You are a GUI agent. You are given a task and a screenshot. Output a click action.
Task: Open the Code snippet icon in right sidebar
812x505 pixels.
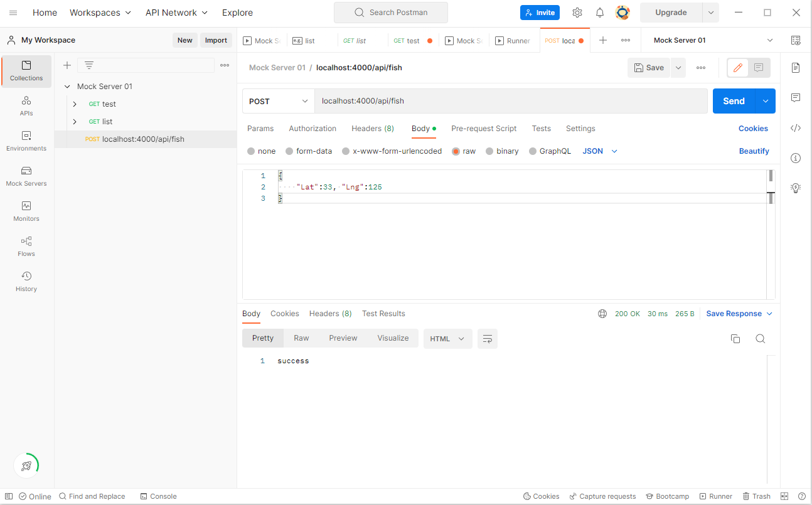click(x=796, y=128)
